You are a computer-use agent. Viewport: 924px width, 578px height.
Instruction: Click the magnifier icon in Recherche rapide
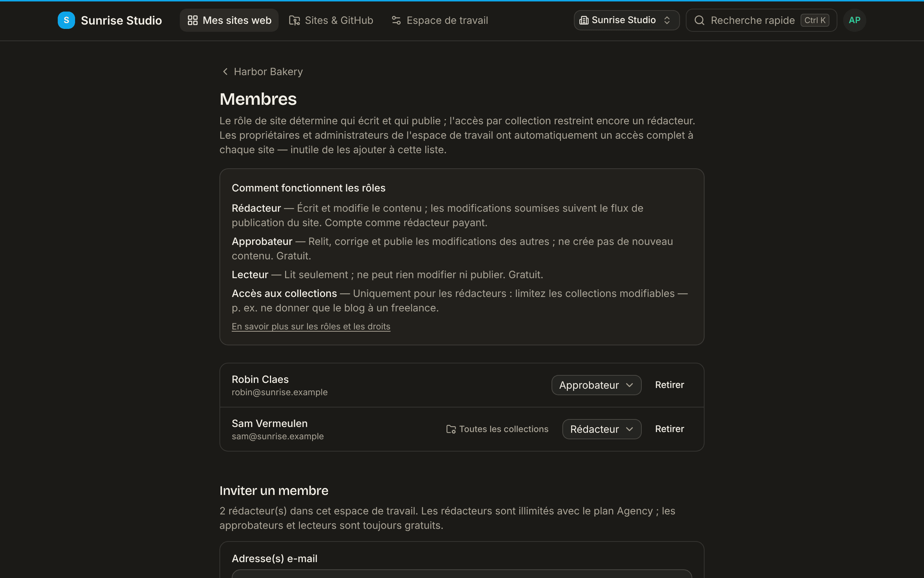(x=699, y=20)
